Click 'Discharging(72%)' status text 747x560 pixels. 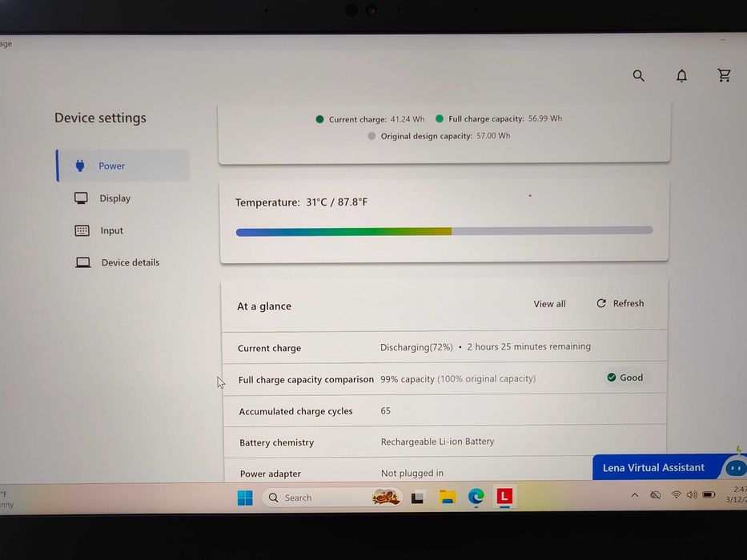(x=416, y=347)
